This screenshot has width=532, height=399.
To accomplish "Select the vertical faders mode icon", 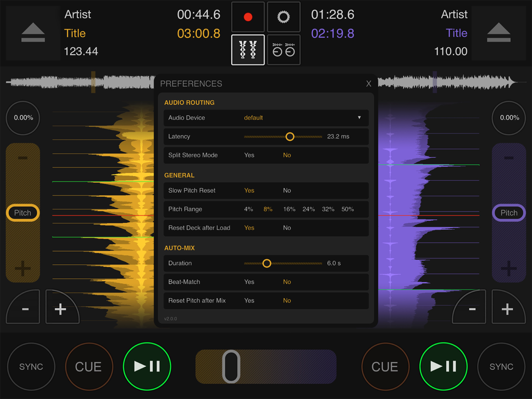I will [248, 50].
